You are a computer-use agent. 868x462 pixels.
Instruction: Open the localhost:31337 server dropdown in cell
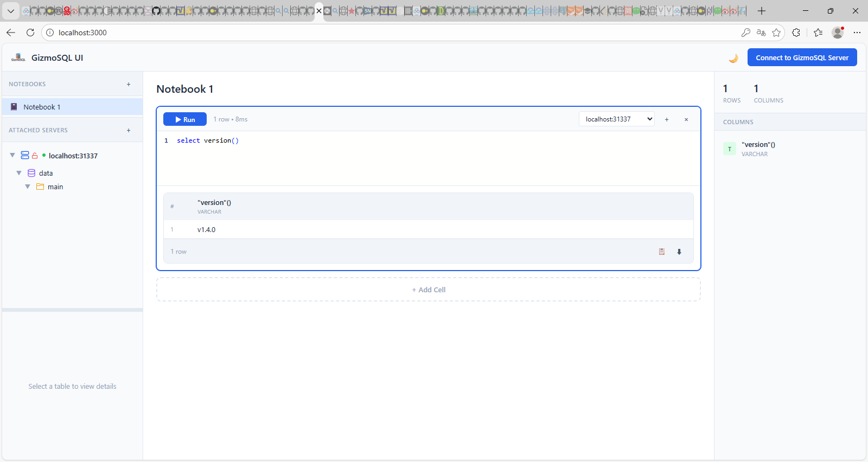pos(617,119)
